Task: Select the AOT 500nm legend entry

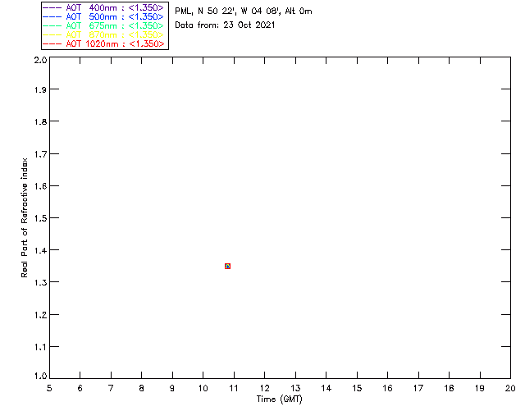Action: [x=103, y=16]
